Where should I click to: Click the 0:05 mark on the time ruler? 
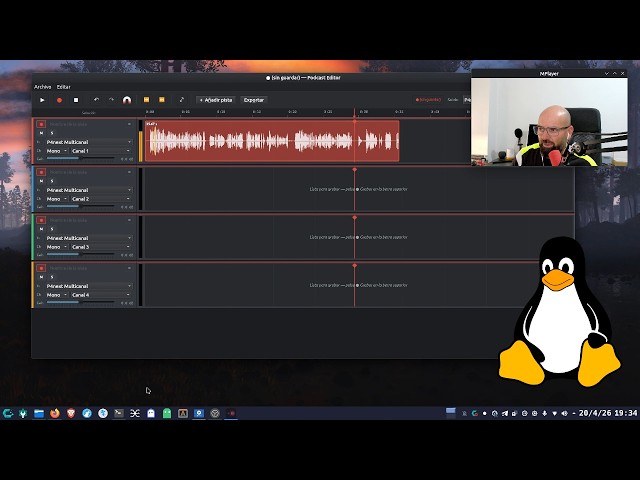pyautogui.click(x=185, y=111)
